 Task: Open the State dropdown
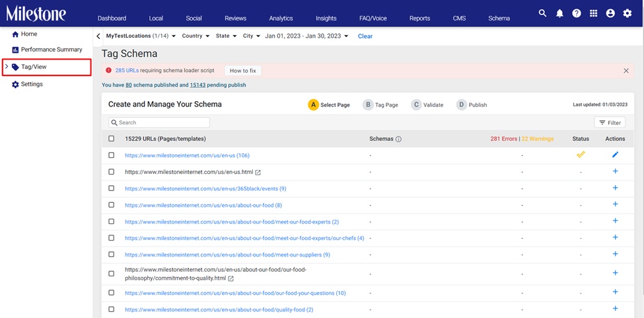pos(227,36)
